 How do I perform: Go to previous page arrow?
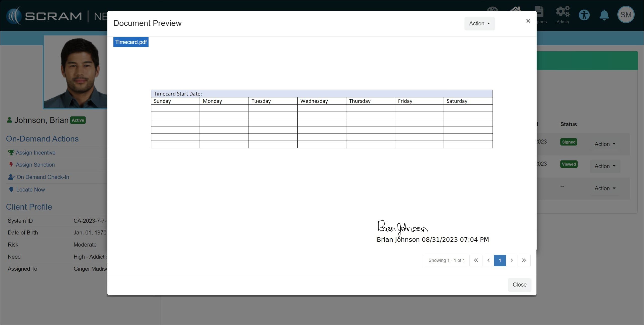coord(488,260)
